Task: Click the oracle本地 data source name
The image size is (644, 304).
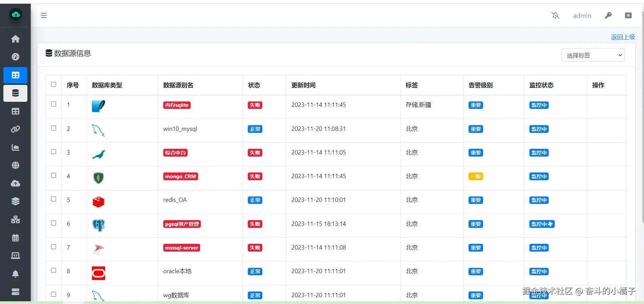Action: click(x=177, y=271)
